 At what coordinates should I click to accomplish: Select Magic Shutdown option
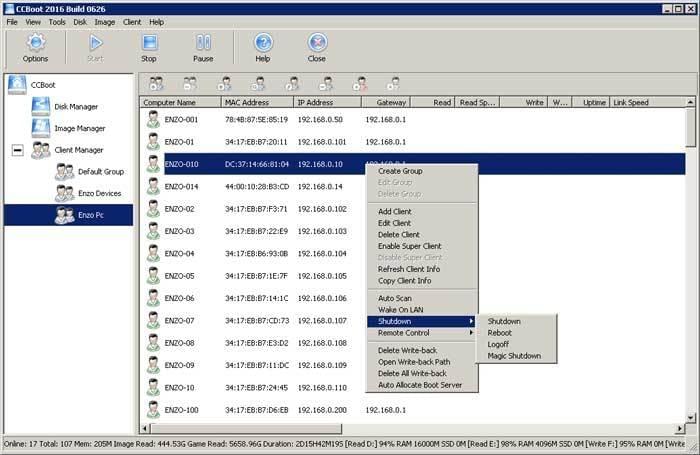tap(514, 356)
